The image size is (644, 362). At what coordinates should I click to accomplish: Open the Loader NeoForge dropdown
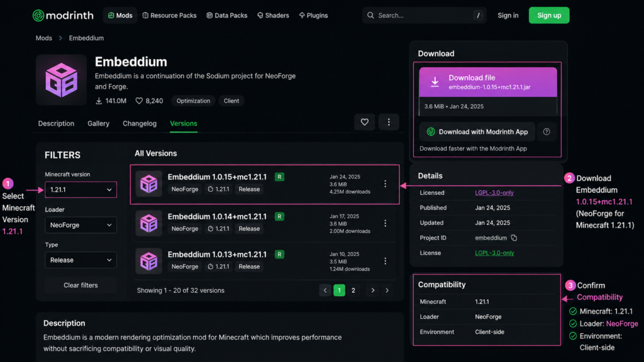pyautogui.click(x=80, y=225)
